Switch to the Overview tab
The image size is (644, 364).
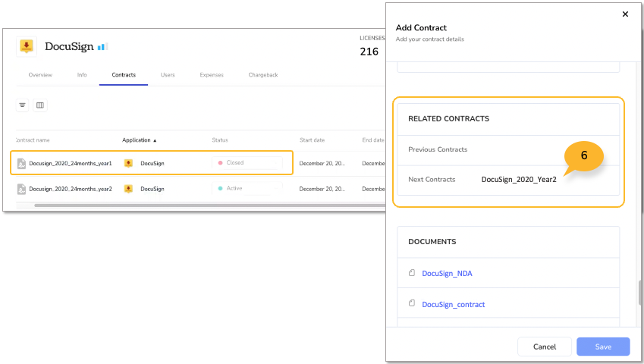point(40,74)
